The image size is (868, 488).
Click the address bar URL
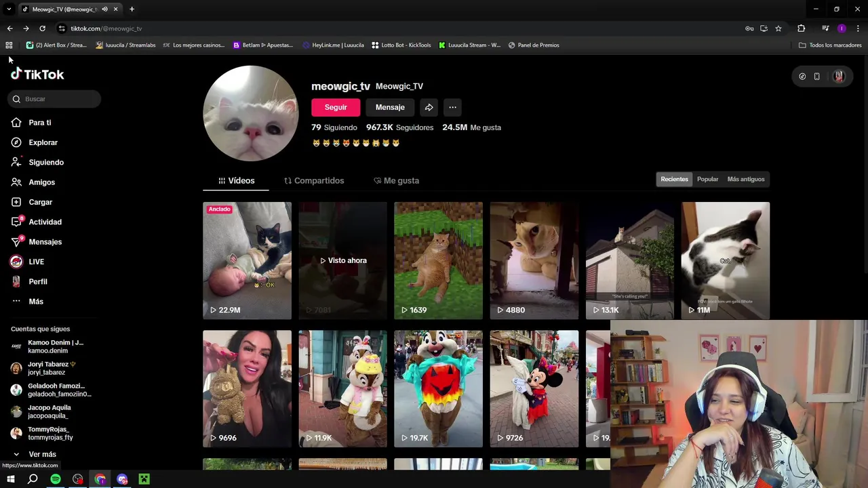tap(106, 28)
